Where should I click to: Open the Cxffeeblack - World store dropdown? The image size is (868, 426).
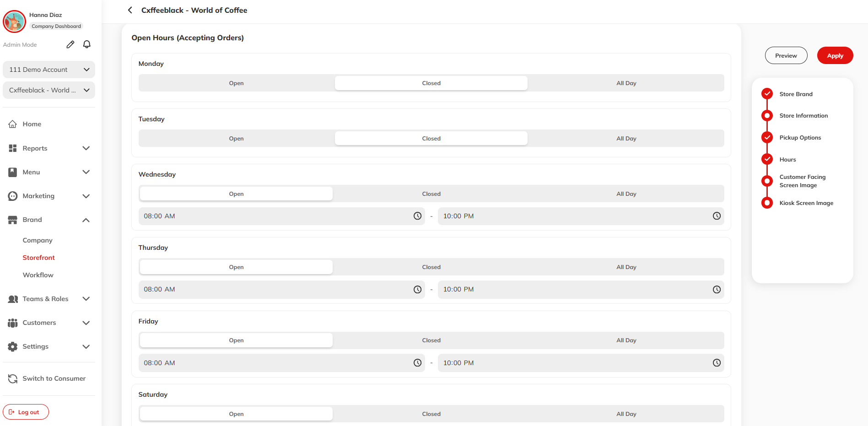pyautogui.click(x=49, y=90)
